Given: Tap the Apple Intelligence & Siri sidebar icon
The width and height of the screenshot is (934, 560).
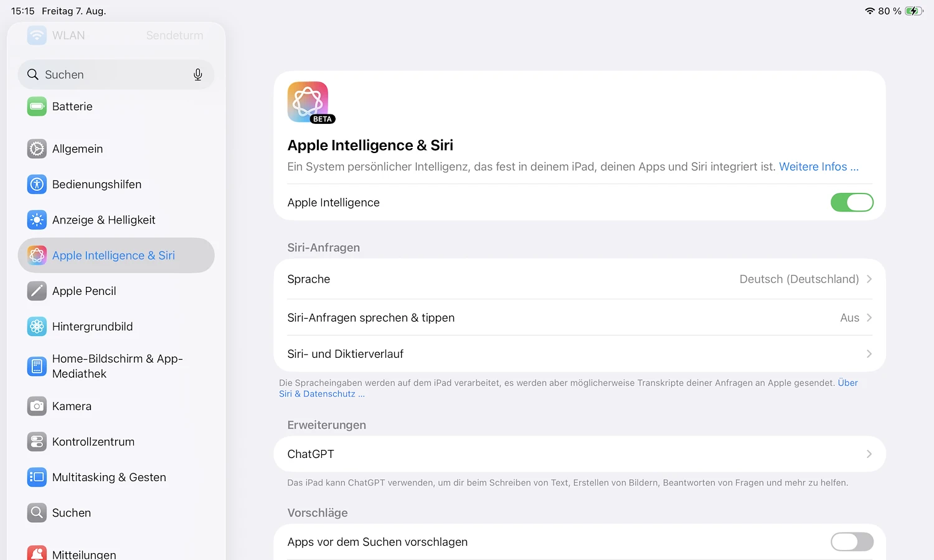Looking at the screenshot, I should [x=37, y=255].
